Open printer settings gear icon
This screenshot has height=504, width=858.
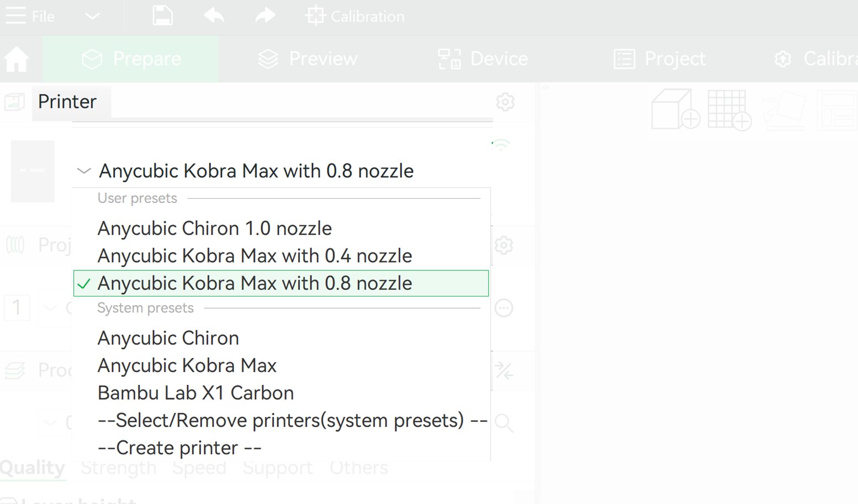(505, 102)
